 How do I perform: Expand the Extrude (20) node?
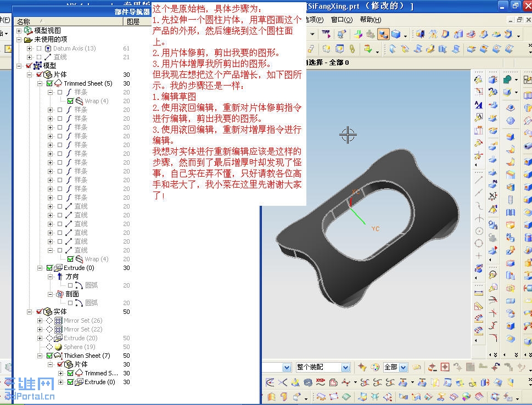(x=40, y=338)
